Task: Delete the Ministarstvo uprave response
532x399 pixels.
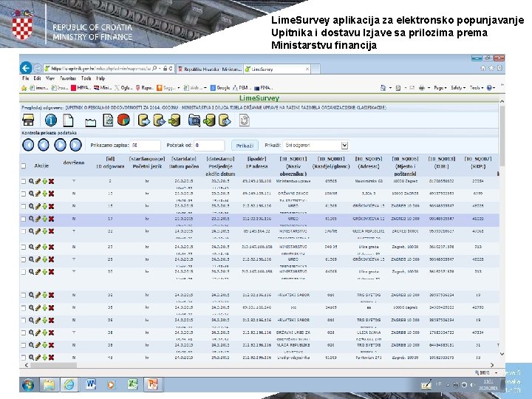Action: pyautogui.click(x=51, y=182)
